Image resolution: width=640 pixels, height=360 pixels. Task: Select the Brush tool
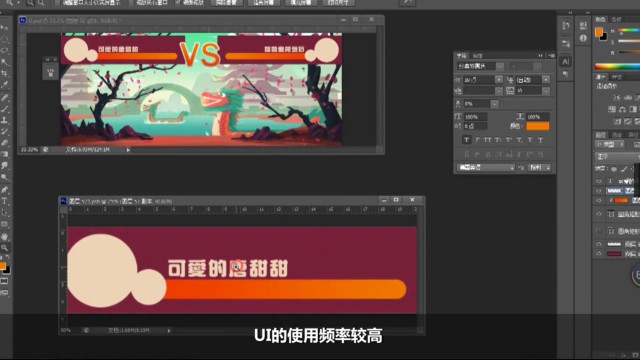[4, 109]
